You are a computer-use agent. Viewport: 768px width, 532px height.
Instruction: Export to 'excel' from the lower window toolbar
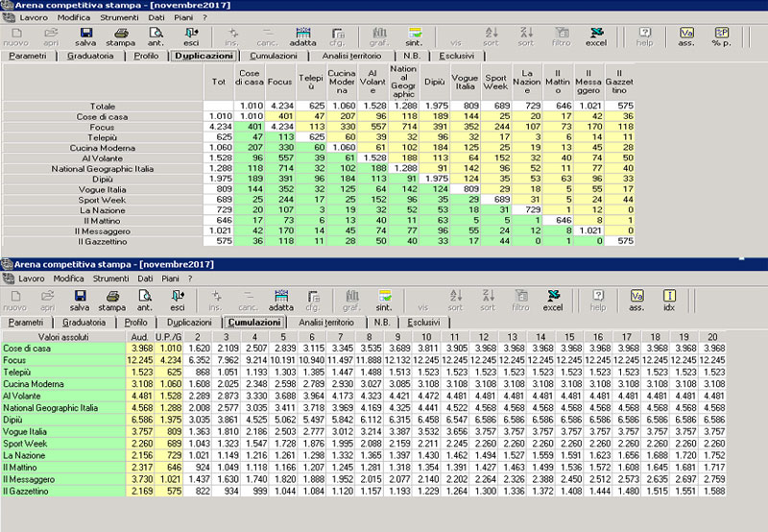click(x=554, y=301)
